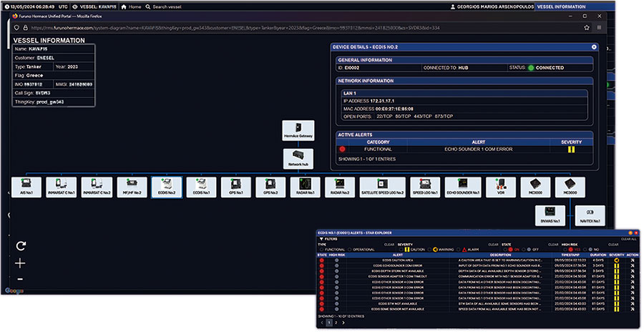This screenshot has width=644, height=332.
Task: Open the VDR device node
Action: click(x=501, y=187)
